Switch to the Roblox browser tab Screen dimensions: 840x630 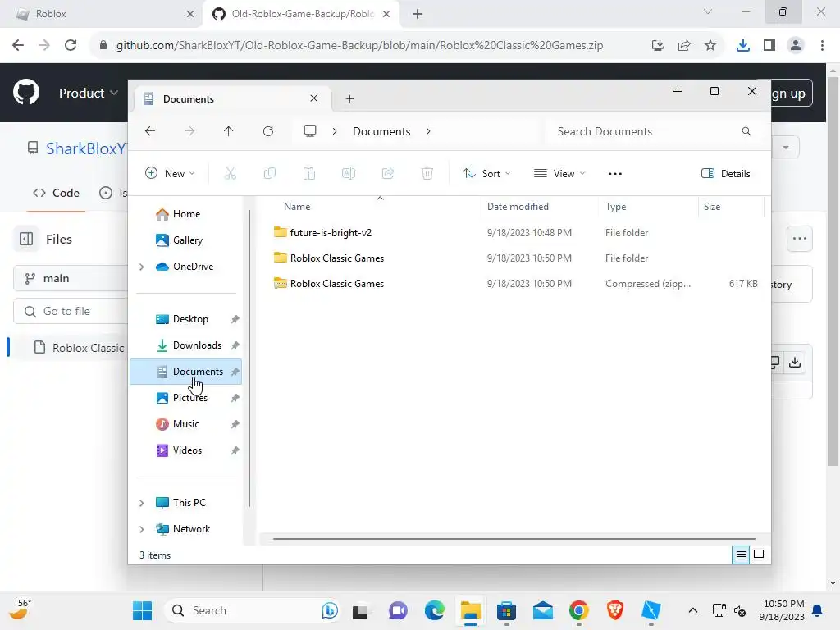(x=102, y=14)
